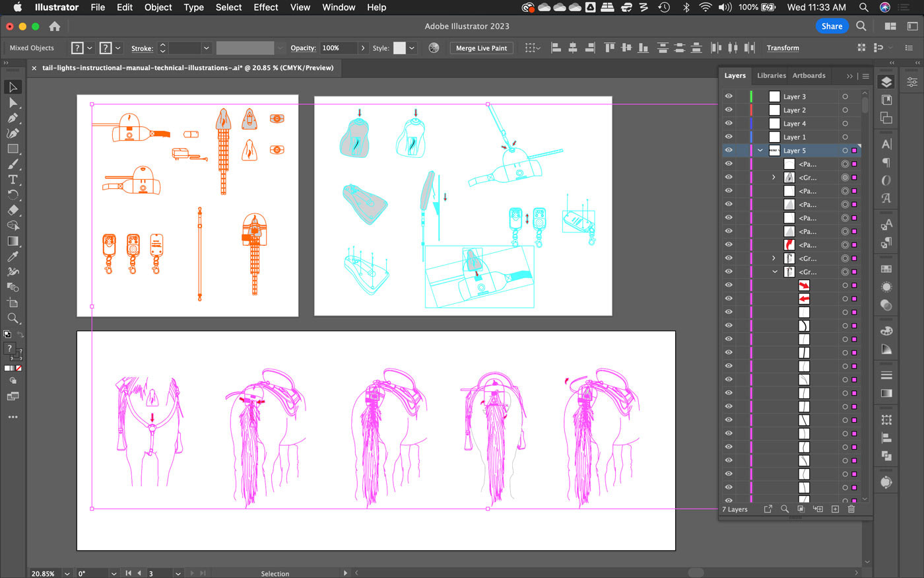Arrange documents icon in title bar
The image size is (924, 578).
(890, 26)
